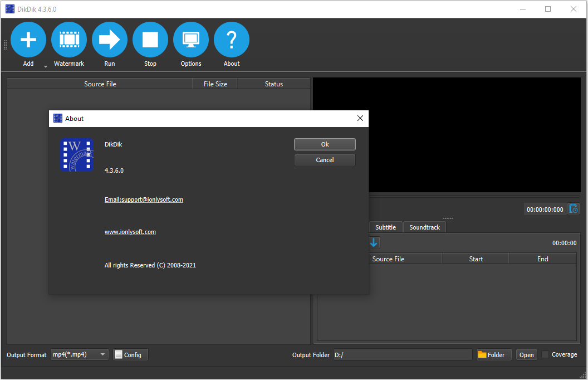Screen dimensions: 588x380
Task: Open the Watermark tool
Action: (x=69, y=40)
